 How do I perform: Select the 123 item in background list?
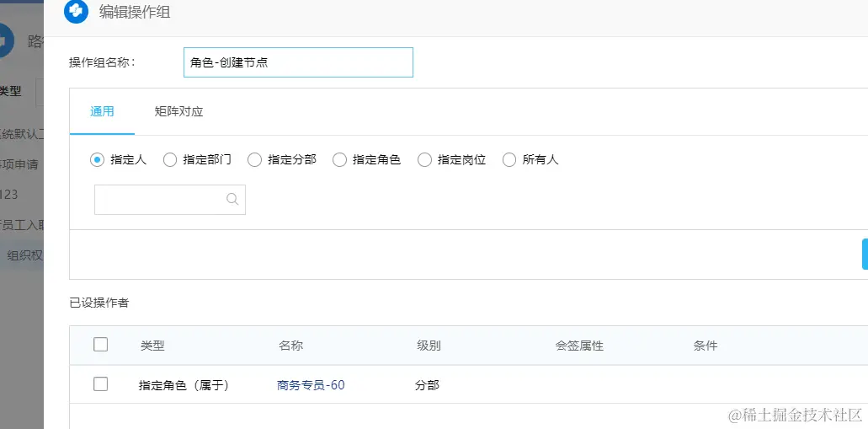click(x=9, y=195)
